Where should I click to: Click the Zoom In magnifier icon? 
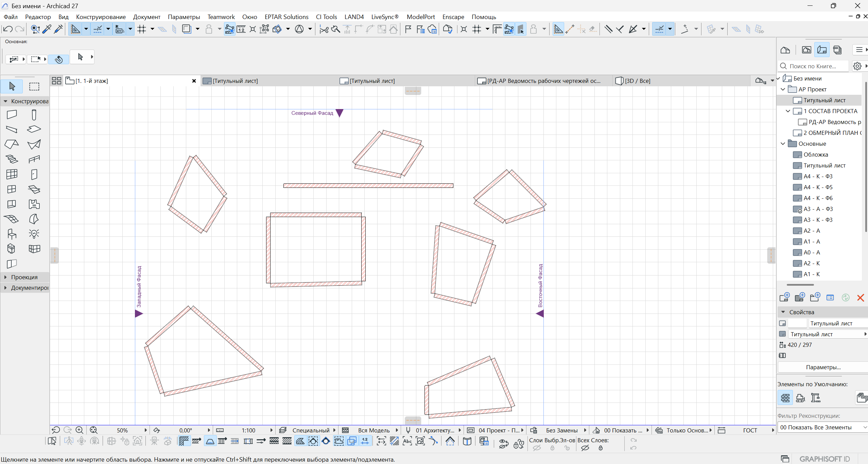click(x=79, y=430)
